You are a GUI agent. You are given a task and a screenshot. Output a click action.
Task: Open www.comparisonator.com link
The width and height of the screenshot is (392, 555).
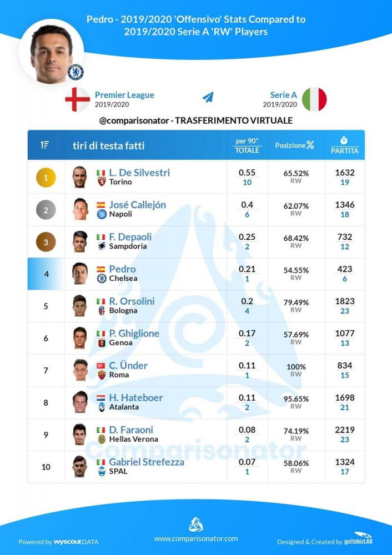tap(196, 539)
